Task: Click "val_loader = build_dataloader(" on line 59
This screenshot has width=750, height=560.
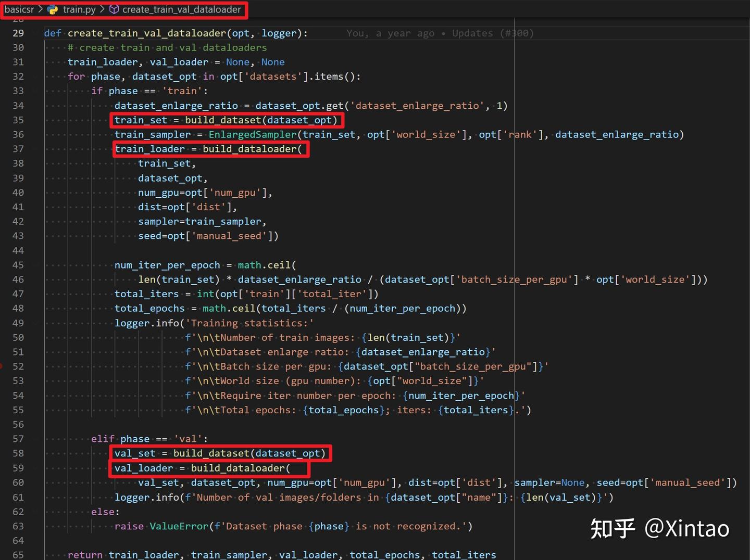Action: [x=203, y=468]
